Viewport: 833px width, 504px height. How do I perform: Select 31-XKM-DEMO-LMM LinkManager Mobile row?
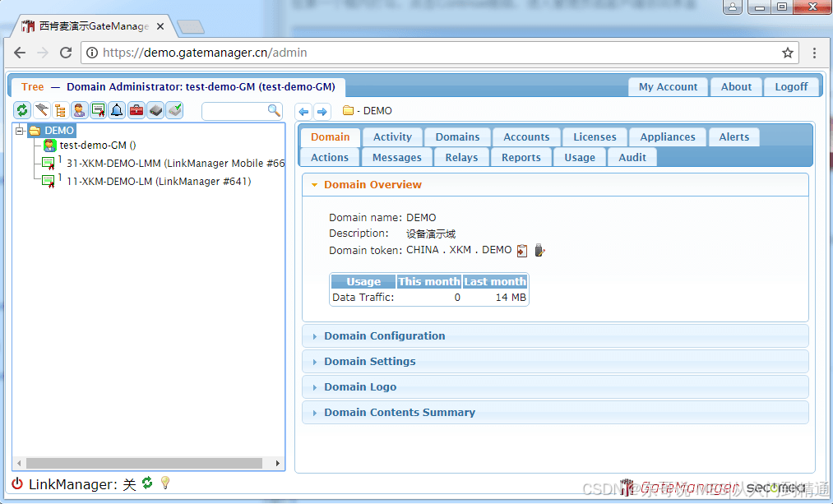pyautogui.click(x=175, y=163)
